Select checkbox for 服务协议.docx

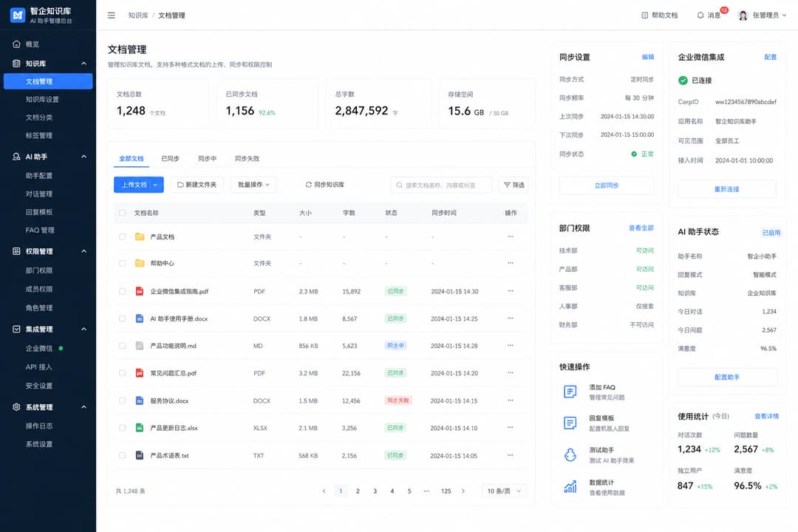tap(122, 400)
